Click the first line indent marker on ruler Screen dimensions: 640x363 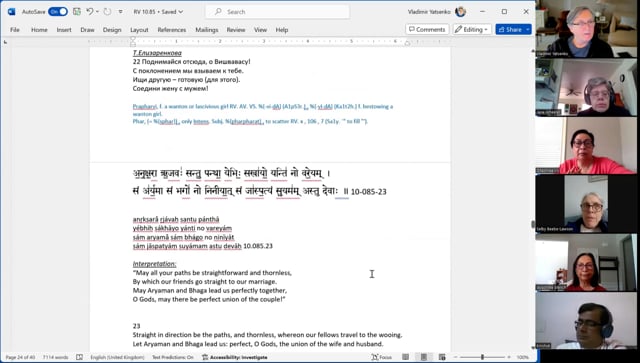[x=133, y=39]
